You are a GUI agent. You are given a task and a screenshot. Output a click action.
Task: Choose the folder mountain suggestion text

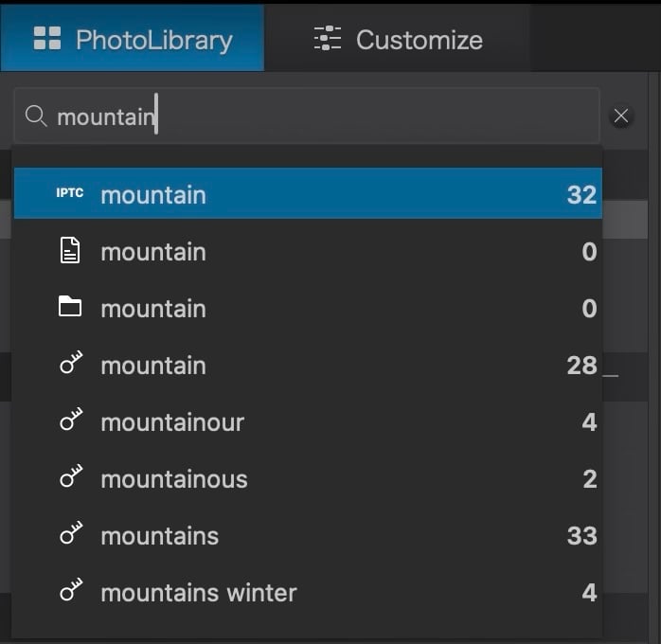tap(153, 309)
